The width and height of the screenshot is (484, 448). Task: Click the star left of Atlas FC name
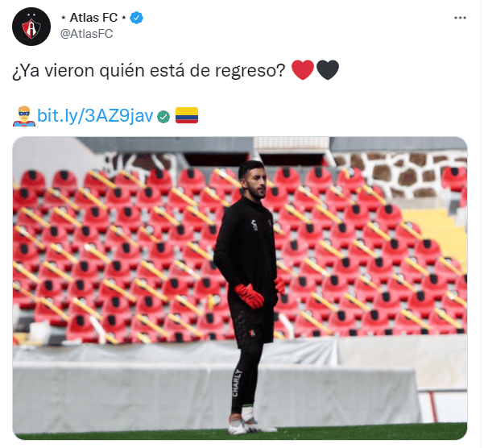64,18
